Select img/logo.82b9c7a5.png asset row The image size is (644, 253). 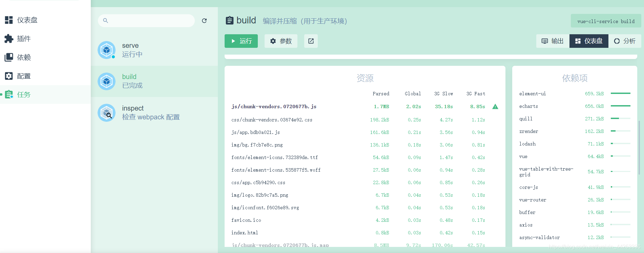point(365,195)
